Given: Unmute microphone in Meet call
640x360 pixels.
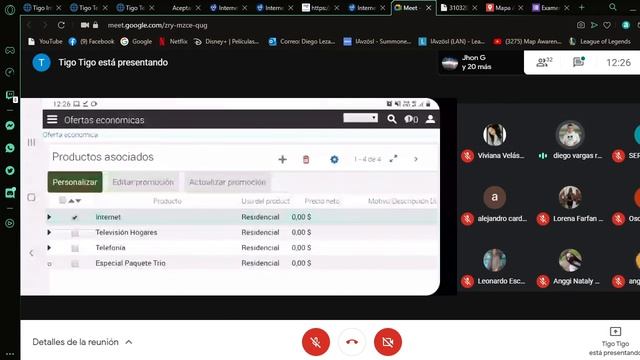Looking at the screenshot, I should [316, 342].
